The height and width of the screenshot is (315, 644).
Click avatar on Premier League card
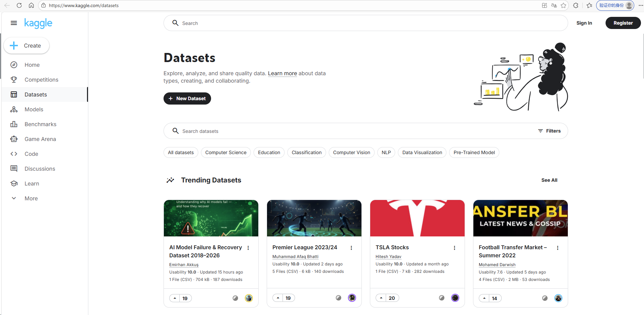pos(352,298)
